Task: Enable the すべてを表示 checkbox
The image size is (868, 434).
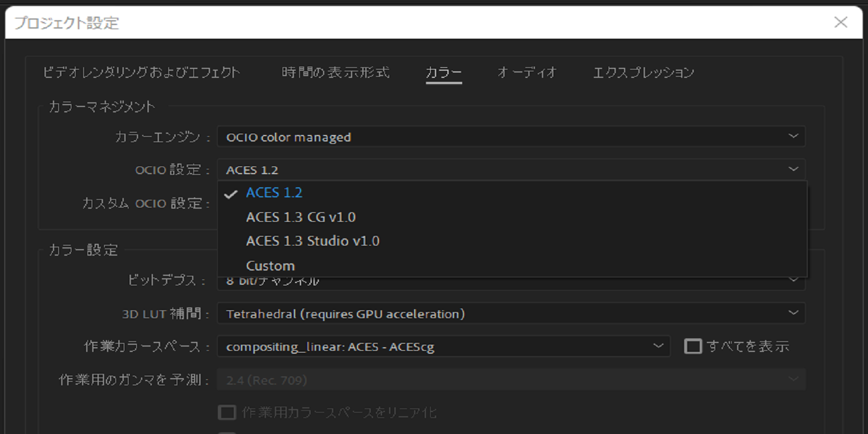Action: [694, 345]
